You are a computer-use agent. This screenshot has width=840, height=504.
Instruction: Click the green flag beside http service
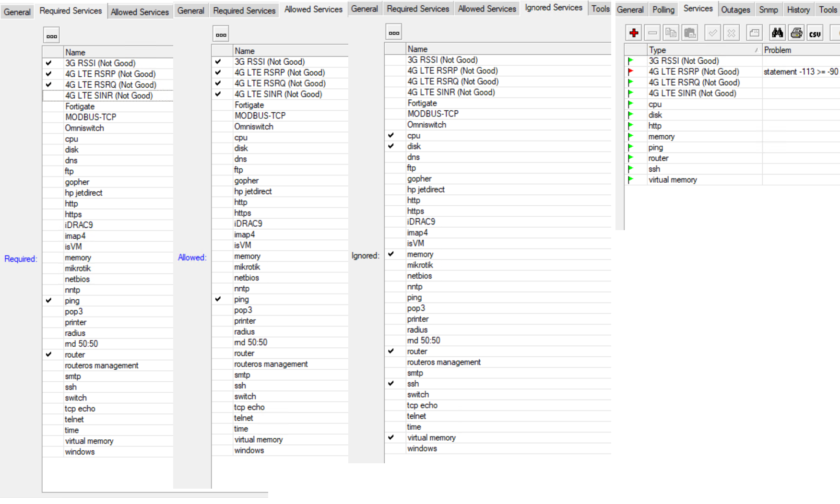point(630,126)
